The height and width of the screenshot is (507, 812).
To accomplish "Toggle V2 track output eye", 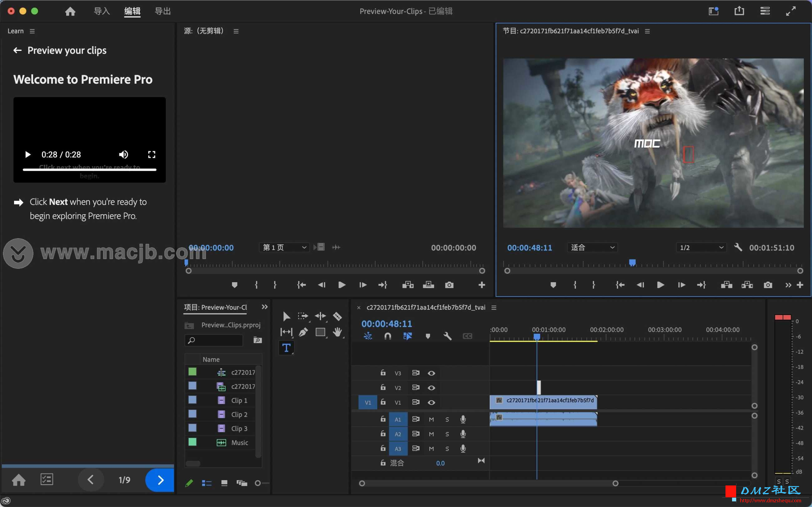I will click(432, 388).
